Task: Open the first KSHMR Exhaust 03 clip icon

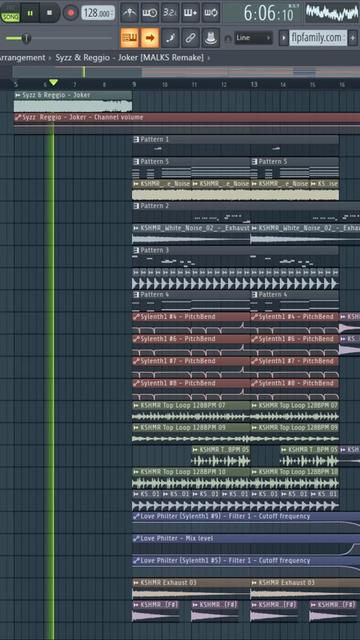Action: (x=136, y=583)
